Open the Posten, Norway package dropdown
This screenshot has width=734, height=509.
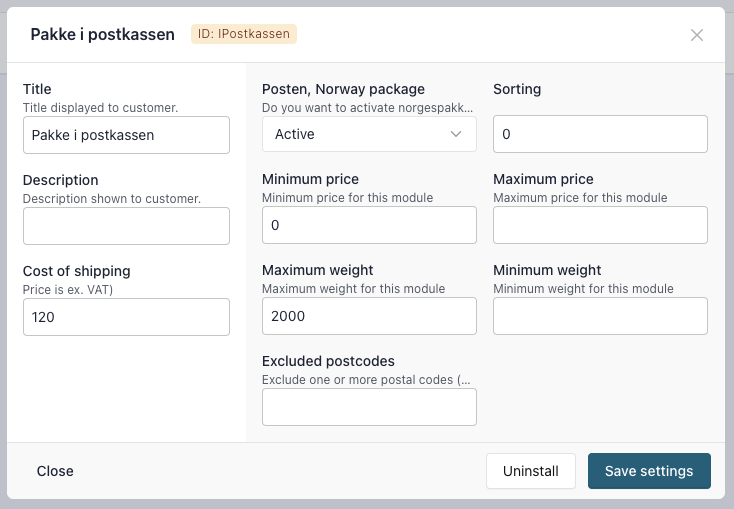368,134
